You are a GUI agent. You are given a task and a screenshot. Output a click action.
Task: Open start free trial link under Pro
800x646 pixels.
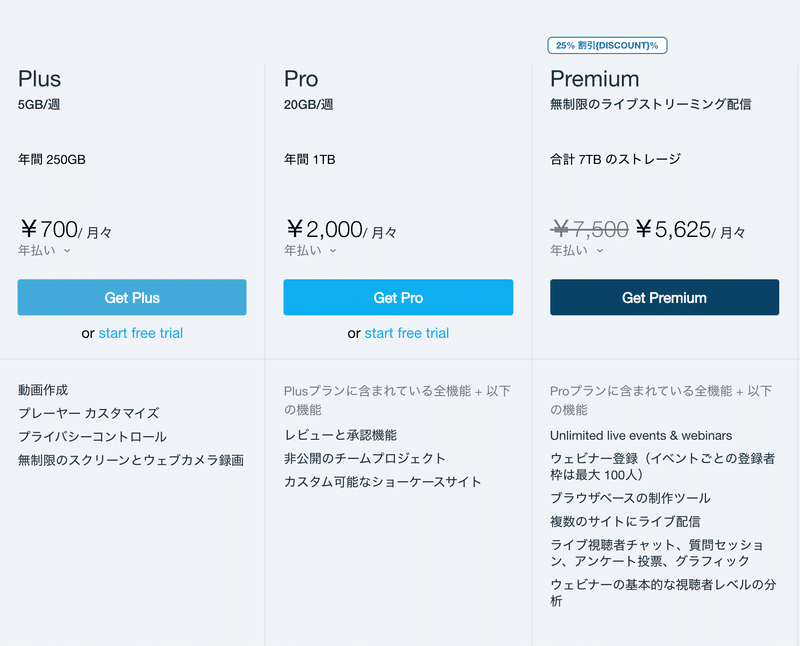coord(407,333)
